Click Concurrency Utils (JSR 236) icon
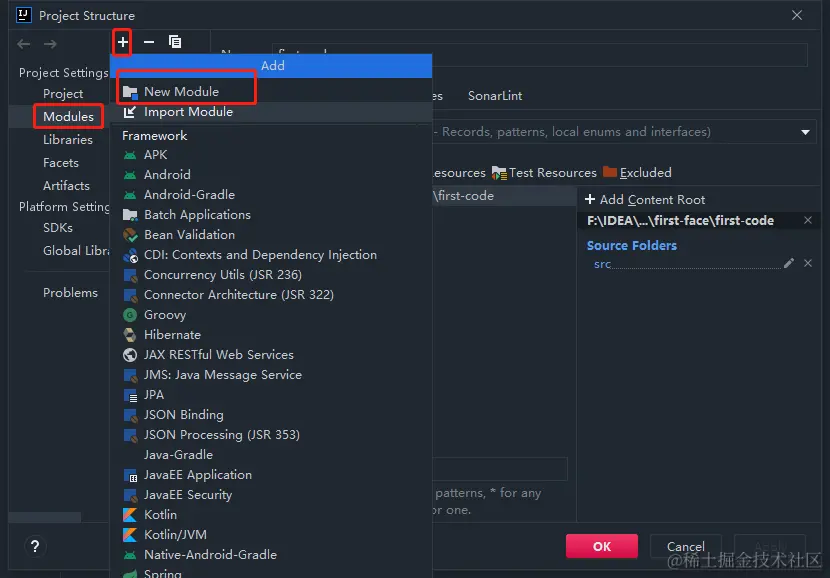The height and width of the screenshot is (578, 830). 130,275
